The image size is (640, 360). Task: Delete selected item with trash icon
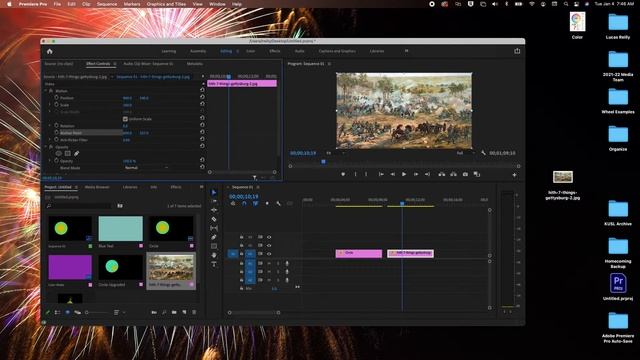pos(194,312)
